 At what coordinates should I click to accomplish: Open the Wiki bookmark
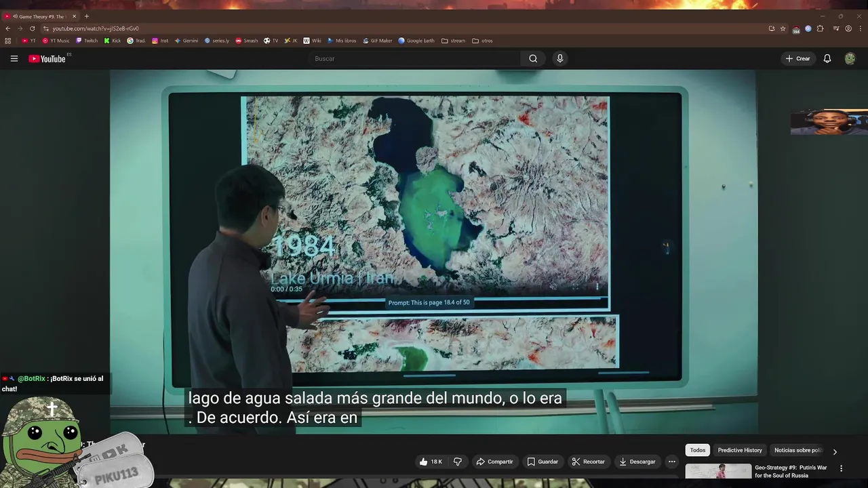(312, 41)
